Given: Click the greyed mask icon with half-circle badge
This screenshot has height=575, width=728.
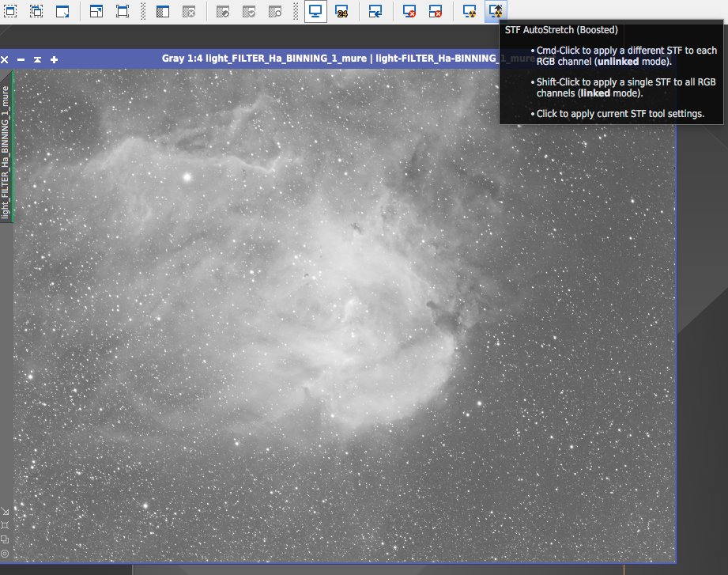Looking at the screenshot, I should [x=223, y=11].
